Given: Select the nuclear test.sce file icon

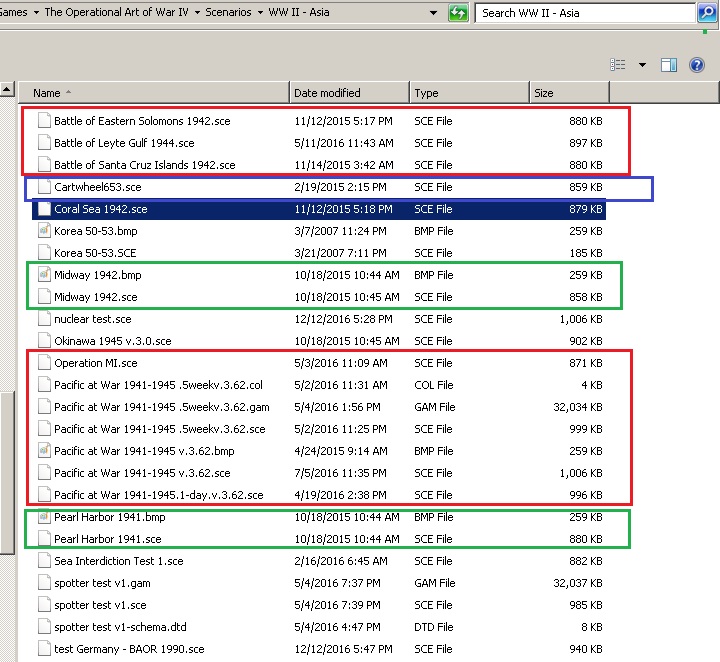Looking at the screenshot, I should [44, 319].
